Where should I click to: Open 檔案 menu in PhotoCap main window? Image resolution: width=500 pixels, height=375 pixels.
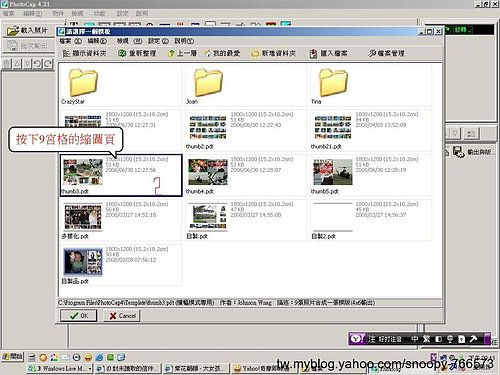pos(8,14)
